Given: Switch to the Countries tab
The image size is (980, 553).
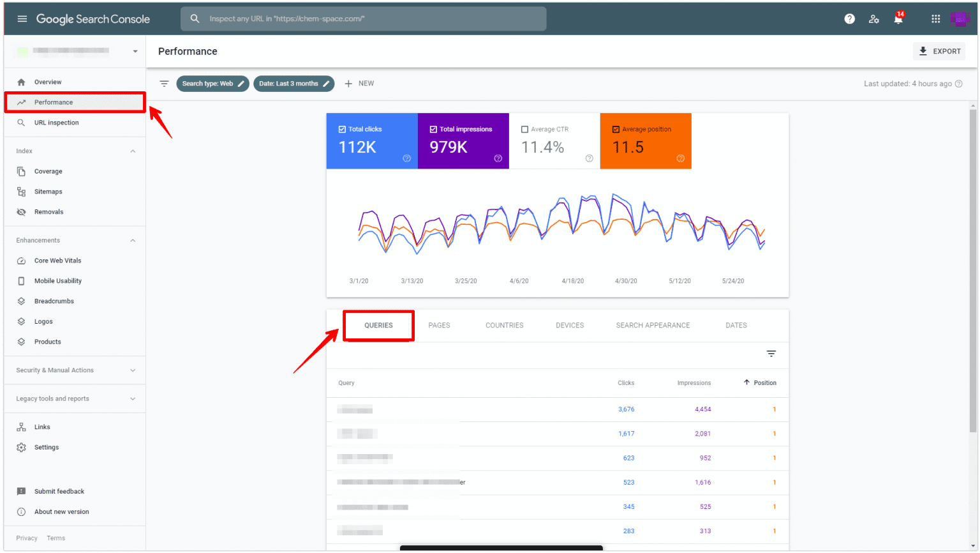Looking at the screenshot, I should click(504, 326).
